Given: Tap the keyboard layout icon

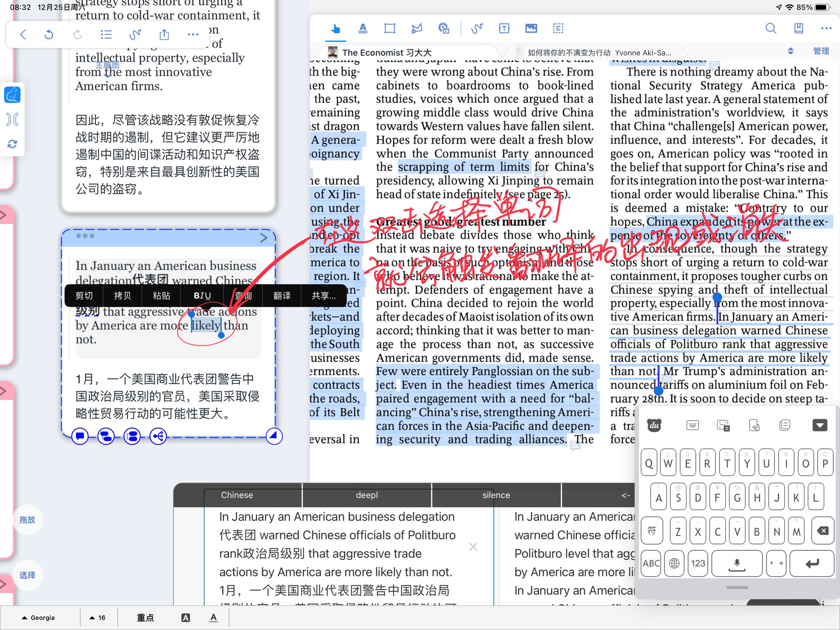Looking at the screenshot, I should 693,425.
